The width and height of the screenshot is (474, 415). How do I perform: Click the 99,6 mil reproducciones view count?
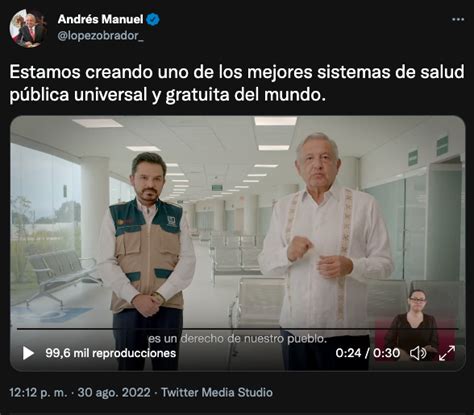[111, 353]
